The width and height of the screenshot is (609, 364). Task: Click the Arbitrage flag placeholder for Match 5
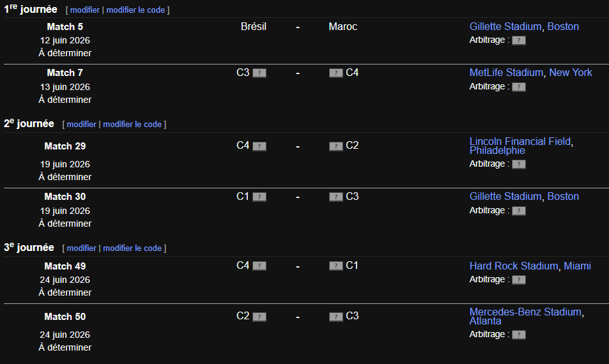point(519,40)
